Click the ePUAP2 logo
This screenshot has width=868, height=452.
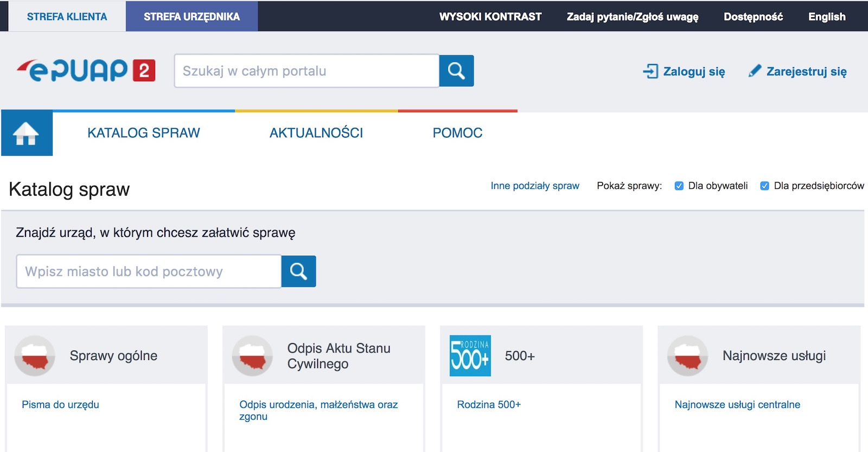(x=86, y=71)
